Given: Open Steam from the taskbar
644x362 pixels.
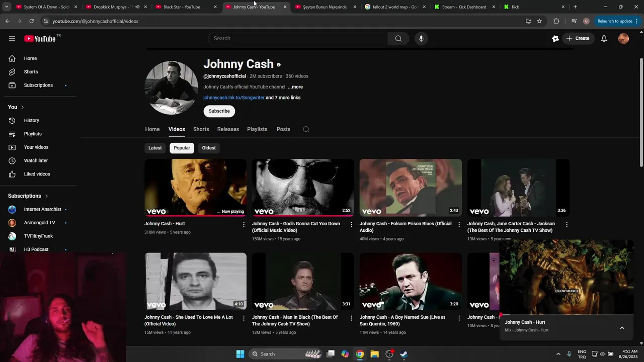Looking at the screenshot, I should (404, 354).
